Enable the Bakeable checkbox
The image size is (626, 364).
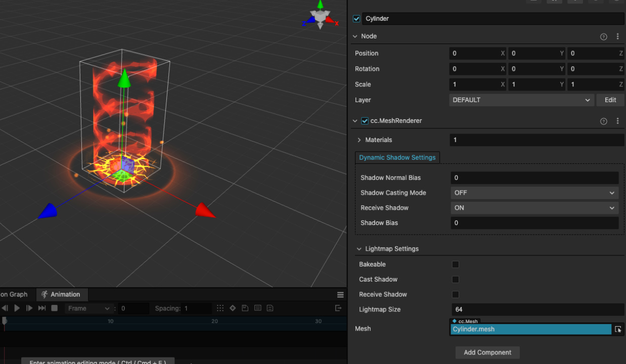pyautogui.click(x=456, y=264)
